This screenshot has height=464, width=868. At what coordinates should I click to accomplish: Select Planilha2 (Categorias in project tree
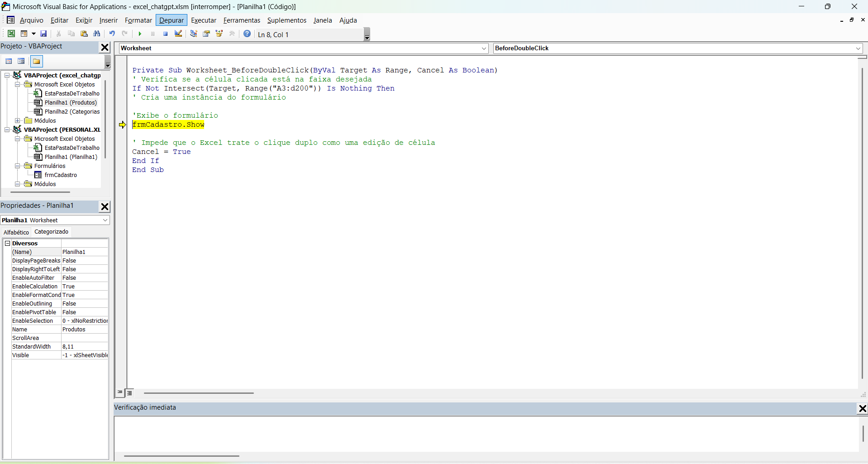[x=72, y=112]
